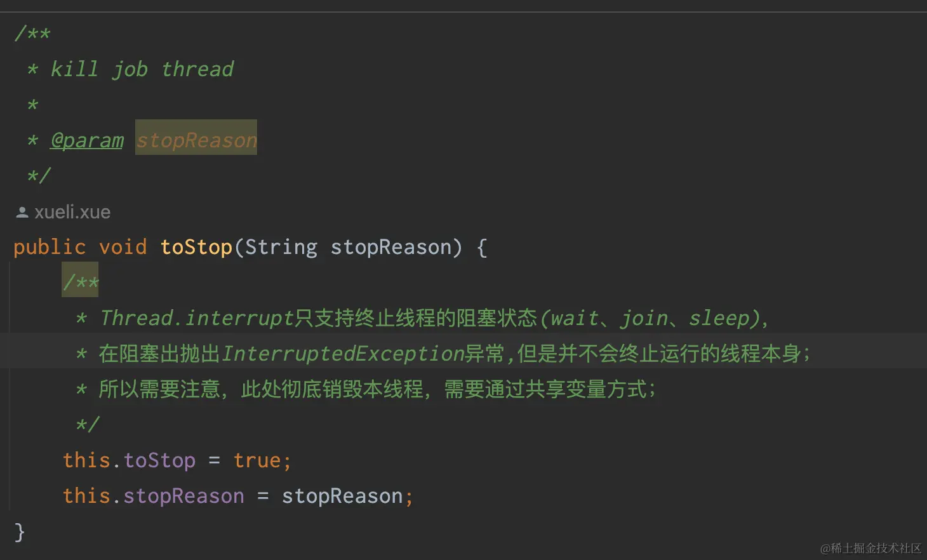
Task: Click the kill job thread comment line
Action: point(142,69)
